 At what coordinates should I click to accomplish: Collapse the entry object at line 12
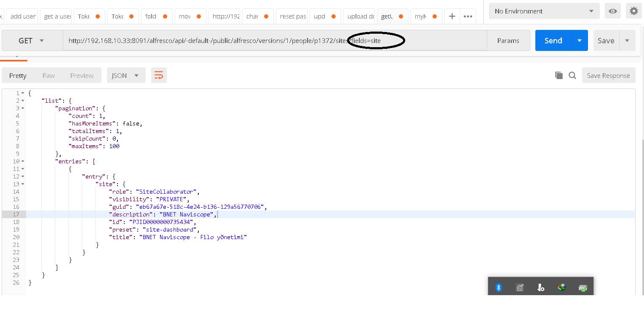pyautogui.click(x=23, y=176)
